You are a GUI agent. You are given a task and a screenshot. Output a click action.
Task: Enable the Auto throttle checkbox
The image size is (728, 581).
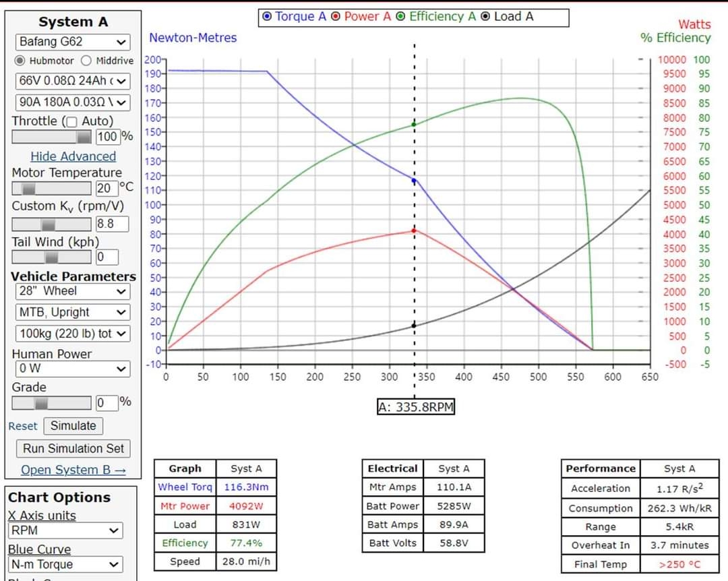point(70,122)
